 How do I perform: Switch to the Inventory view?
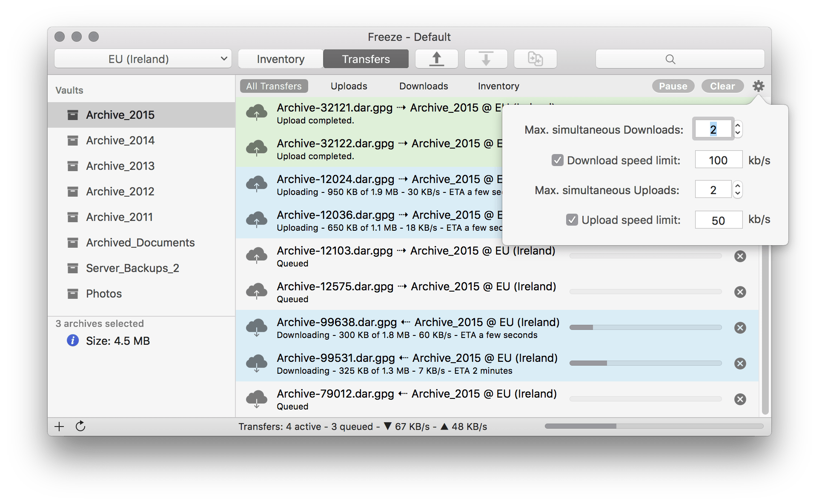tap(280, 59)
